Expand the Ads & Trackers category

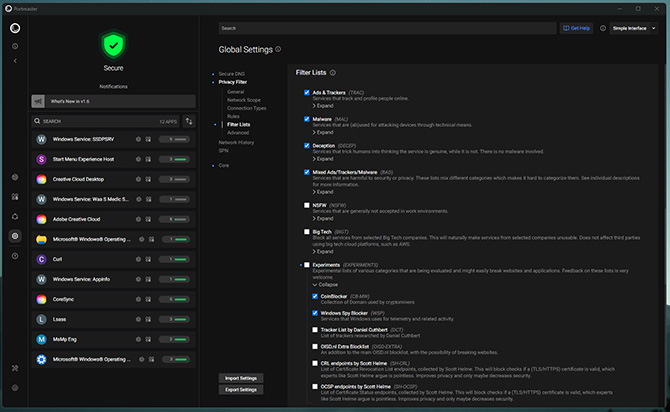[x=323, y=106]
